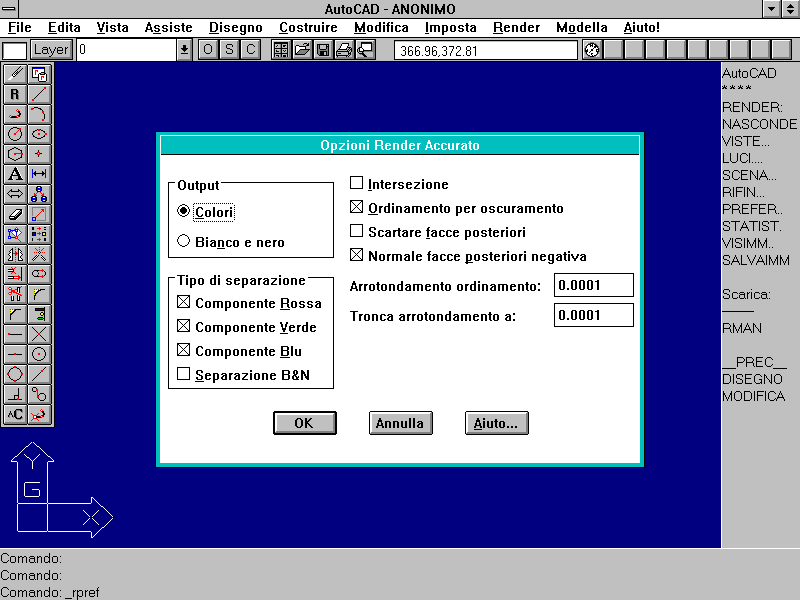Select the arc drawing tool

pos(39,114)
